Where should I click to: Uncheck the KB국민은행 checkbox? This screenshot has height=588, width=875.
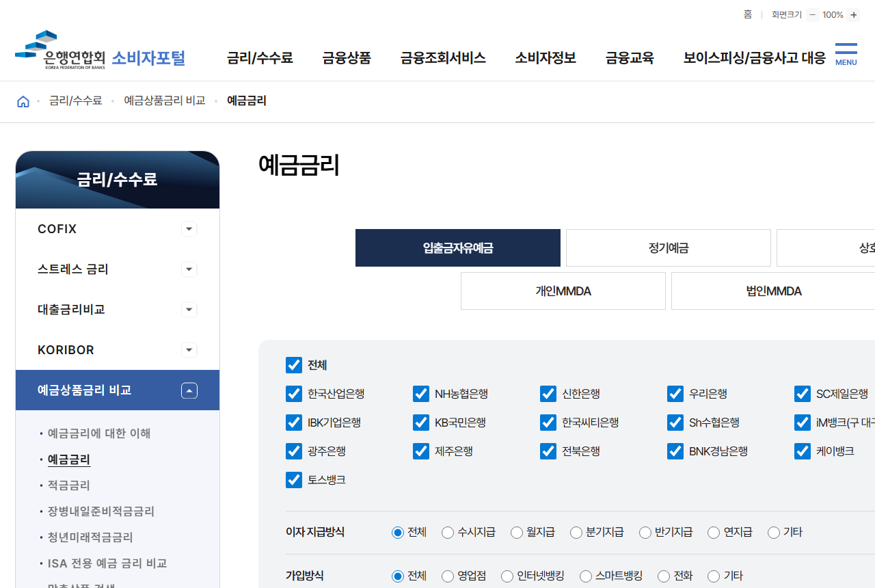click(x=421, y=423)
